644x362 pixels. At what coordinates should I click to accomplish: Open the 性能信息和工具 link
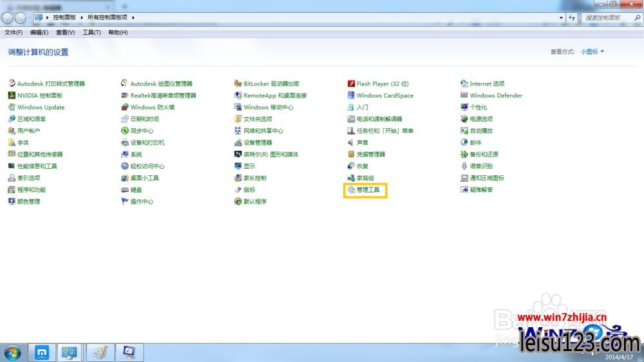tap(37, 166)
